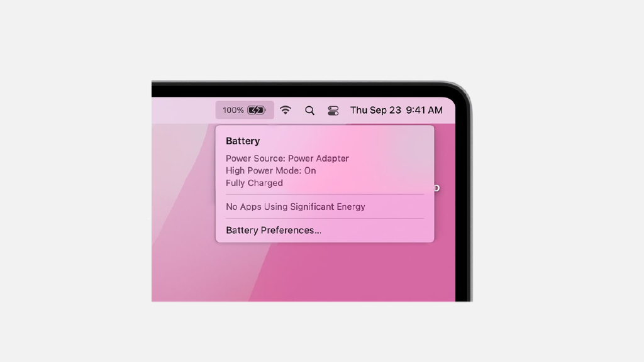The image size is (644, 362).
Task: Click the Power Source: Power Adapter row
Action: [287, 158]
